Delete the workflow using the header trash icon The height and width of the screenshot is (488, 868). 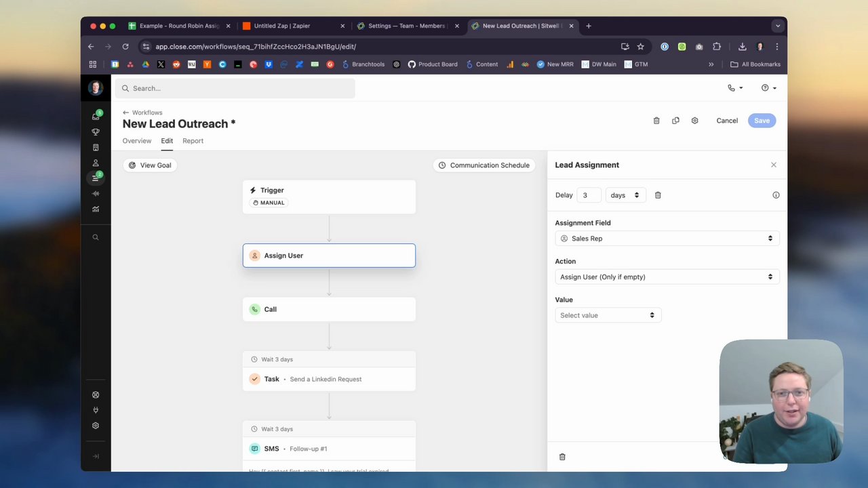656,121
